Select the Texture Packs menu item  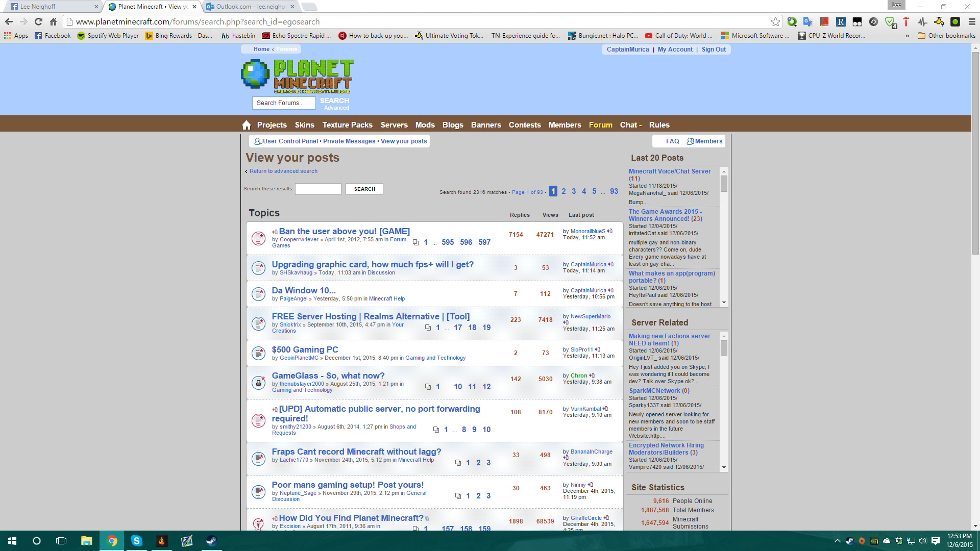(x=347, y=124)
